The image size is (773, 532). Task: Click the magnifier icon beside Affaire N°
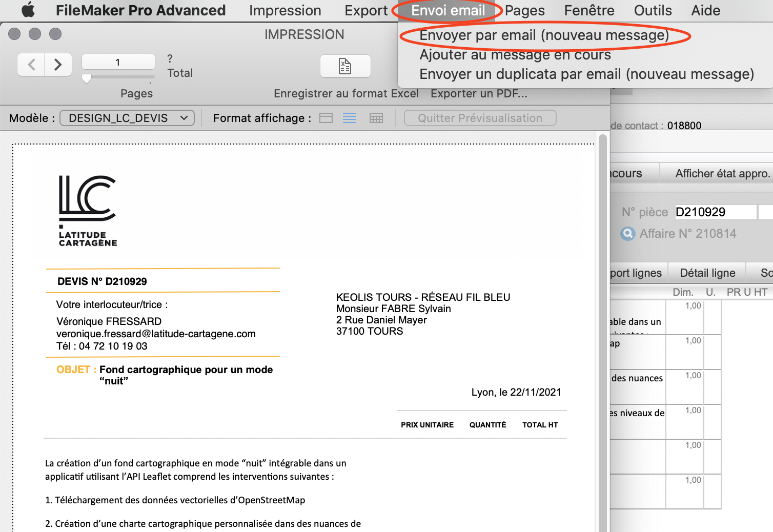click(x=627, y=234)
